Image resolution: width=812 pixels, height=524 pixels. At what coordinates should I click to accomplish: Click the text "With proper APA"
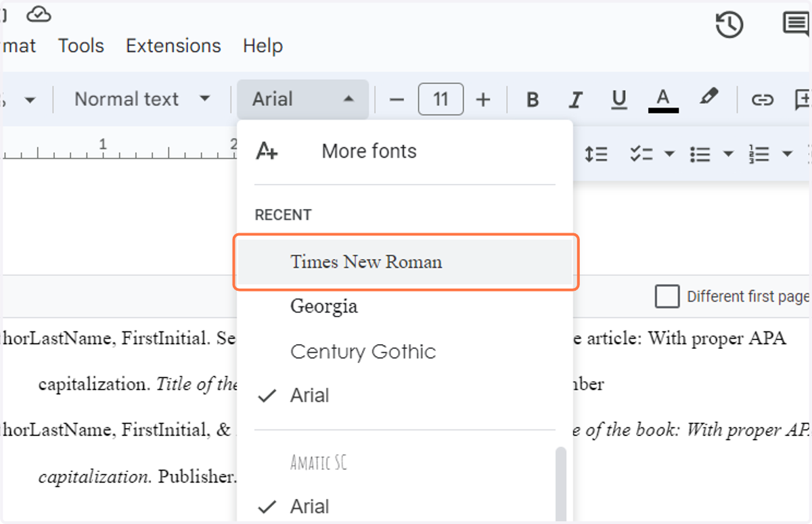pyautogui.click(x=717, y=338)
